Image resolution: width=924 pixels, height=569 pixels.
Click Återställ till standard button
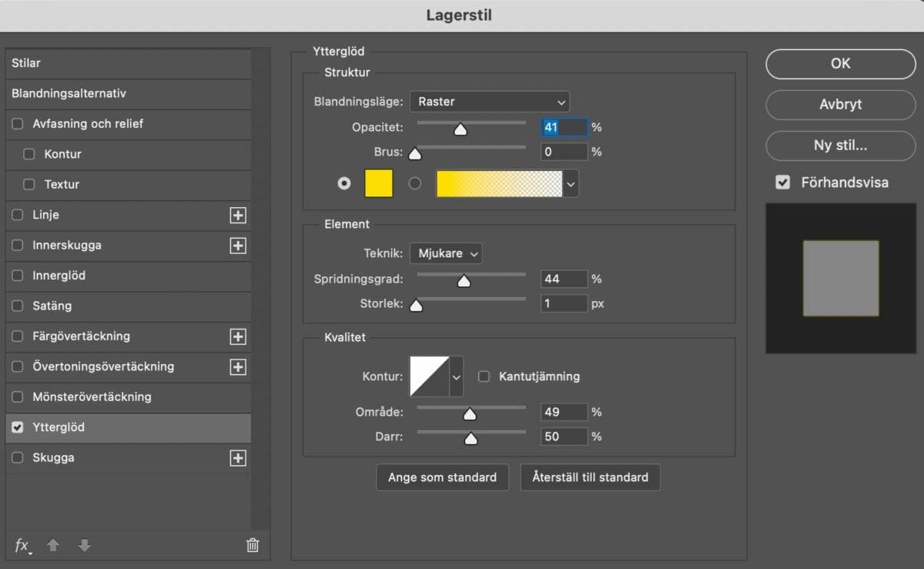[x=591, y=477]
